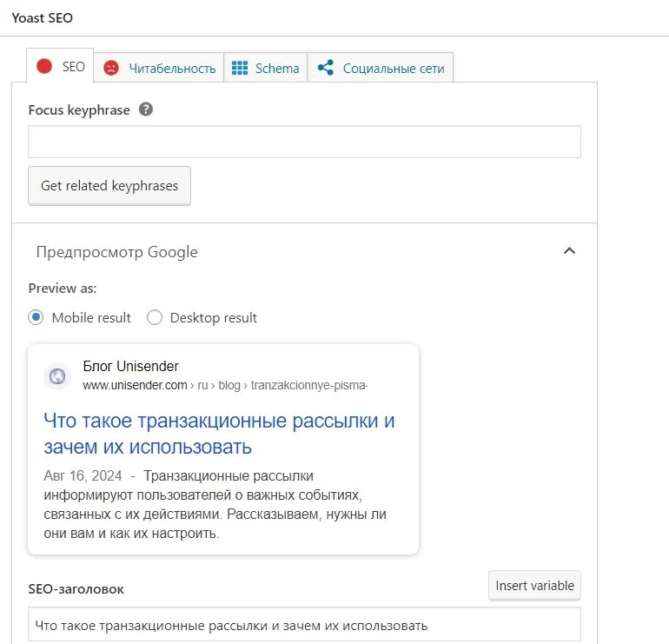Click the blue preview title link

coord(219,434)
